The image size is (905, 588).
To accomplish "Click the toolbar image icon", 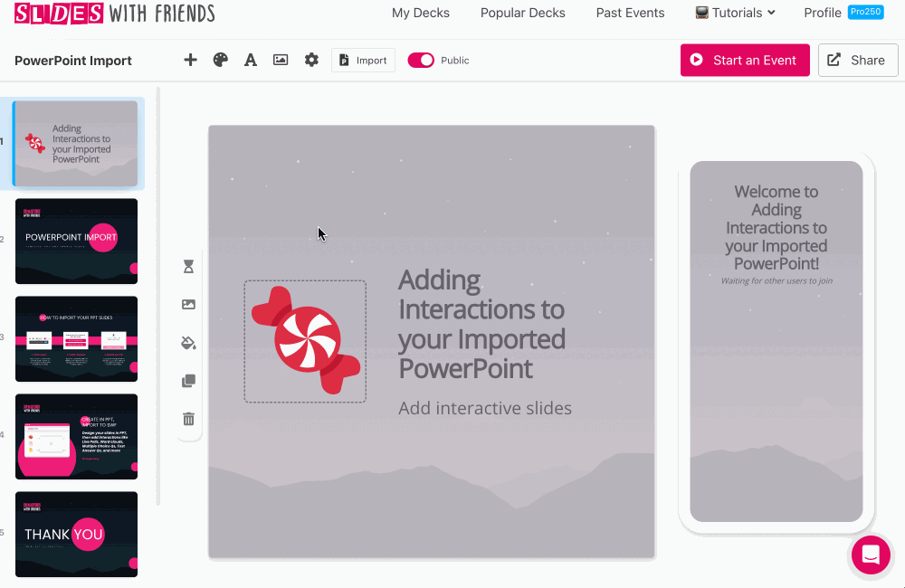I will [281, 60].
